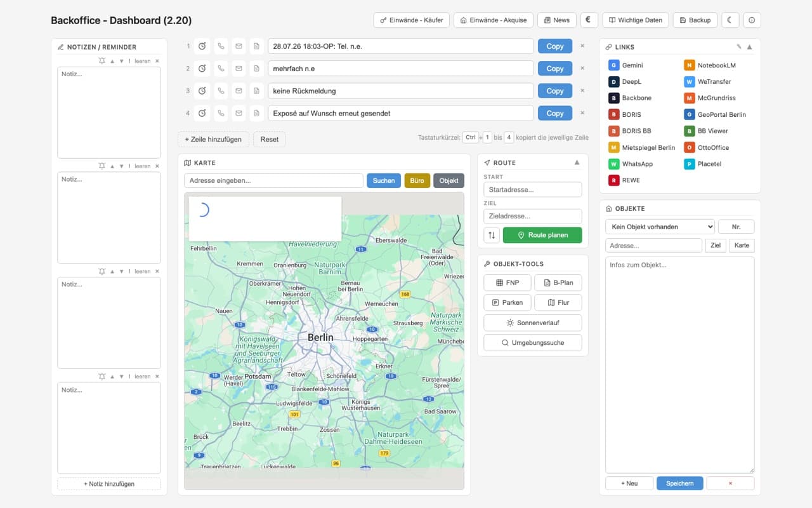812x508 pixels.
Task: Open the Umgebungssuche tool
Action: [533, 342]
